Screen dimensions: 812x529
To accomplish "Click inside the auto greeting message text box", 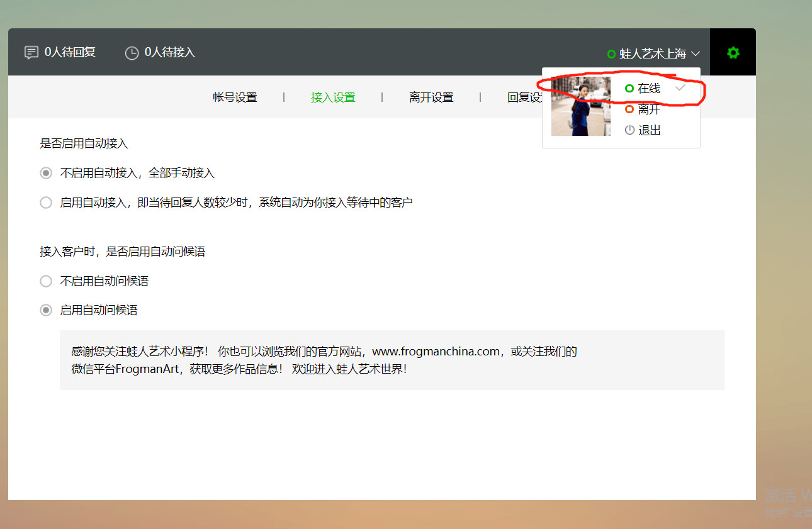I will [x=392, y=360].
